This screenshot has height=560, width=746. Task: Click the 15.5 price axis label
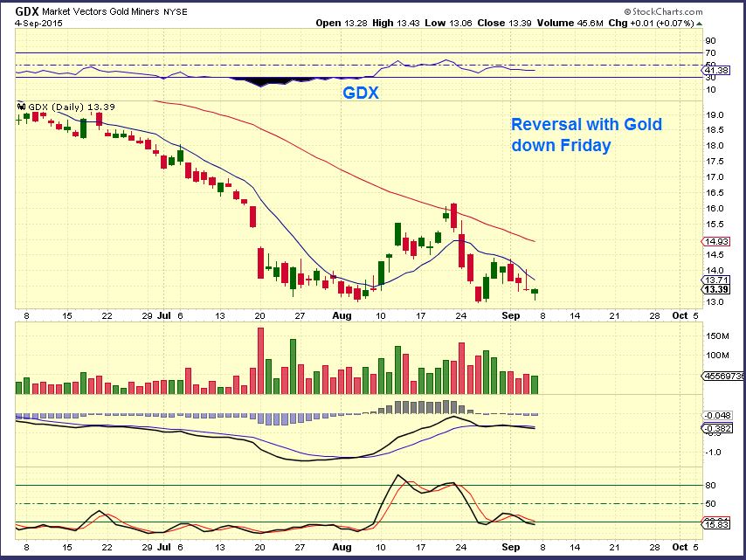tap(715, 225)
